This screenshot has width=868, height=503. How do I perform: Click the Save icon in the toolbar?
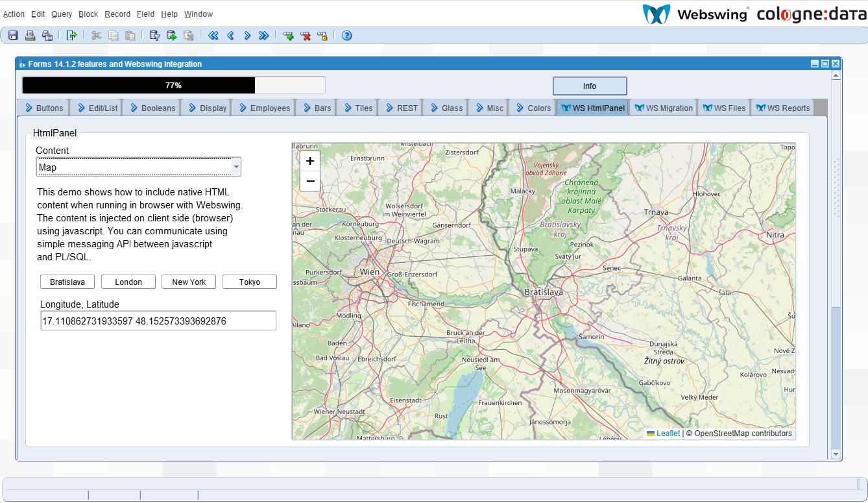click(x=13, y=36)
